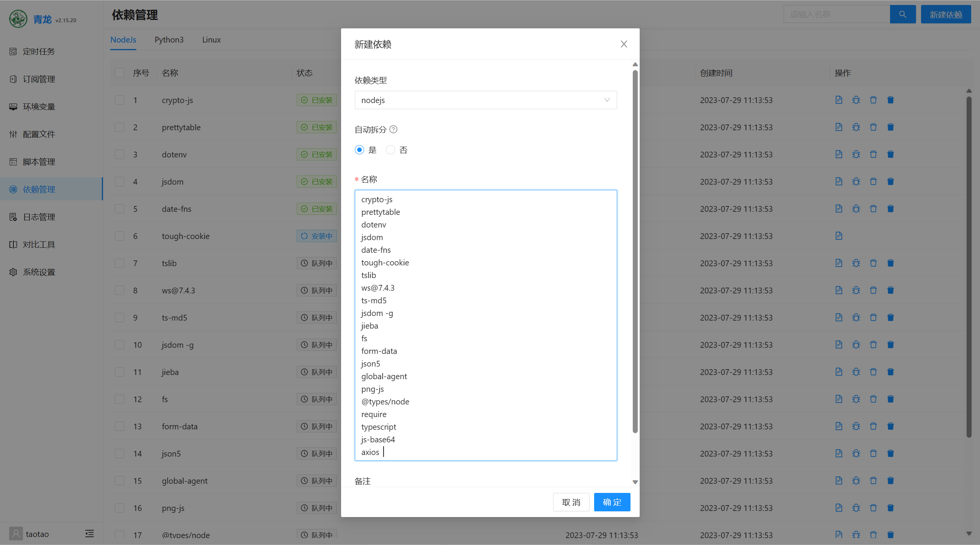Switch to the Python3 tab
The height and width of the screenshot is (545, 980).
[169, 40]
